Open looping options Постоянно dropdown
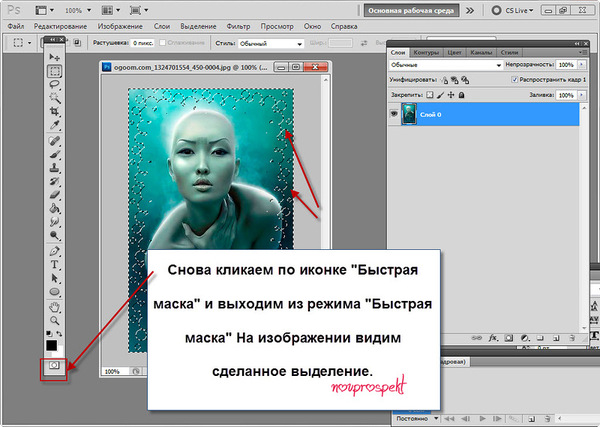Screen dimensions: 600x427 click(x=417, y=419)
